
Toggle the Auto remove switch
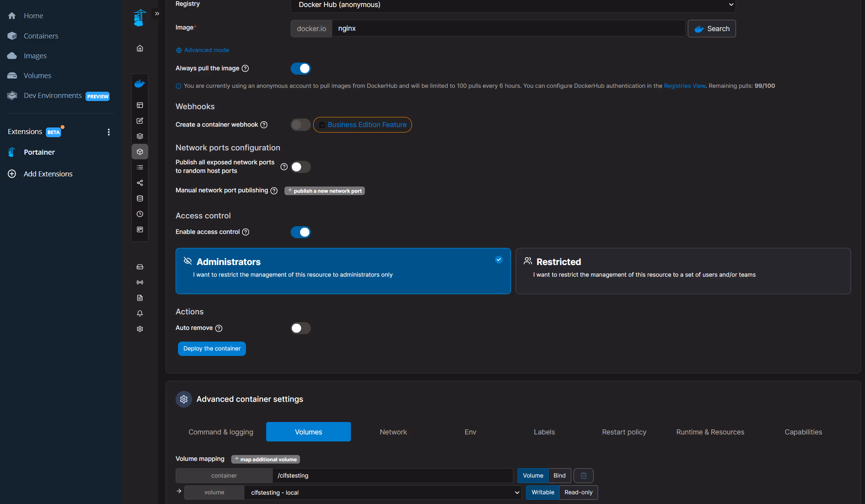coord(300,328)
